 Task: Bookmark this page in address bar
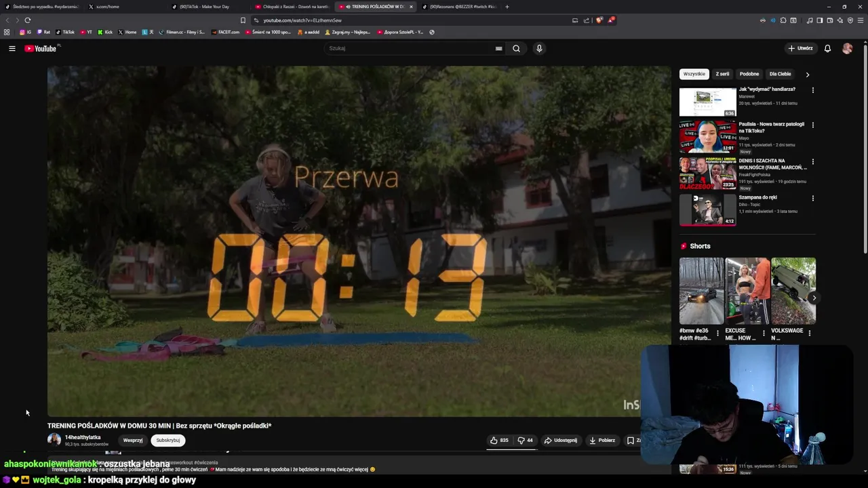pyautogui.click(x=243, y=20)
